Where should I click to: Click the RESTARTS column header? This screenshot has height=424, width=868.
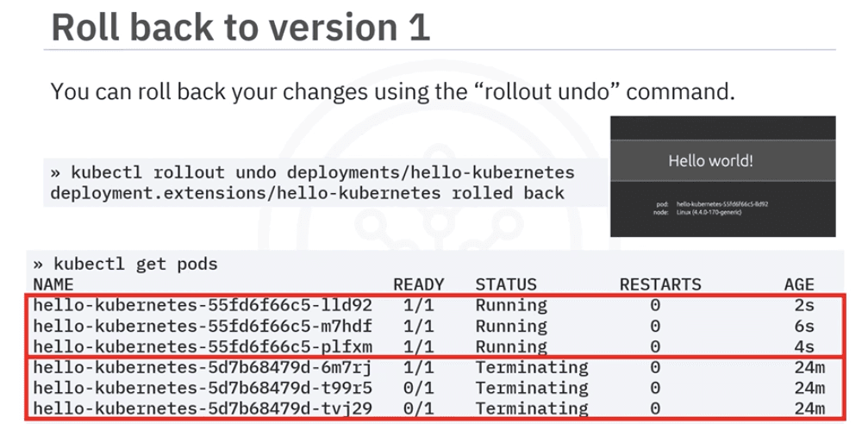[x=660, y=284]
